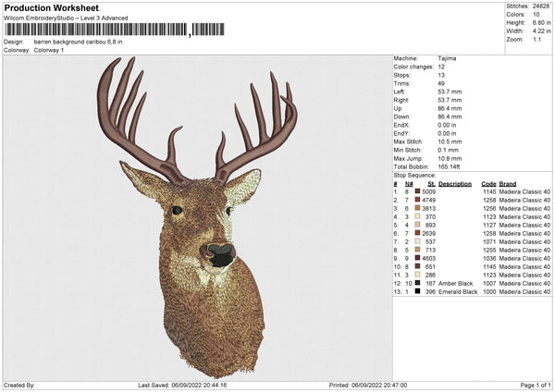Click the Min Stitch value 0.1 mm

point(448,150)
